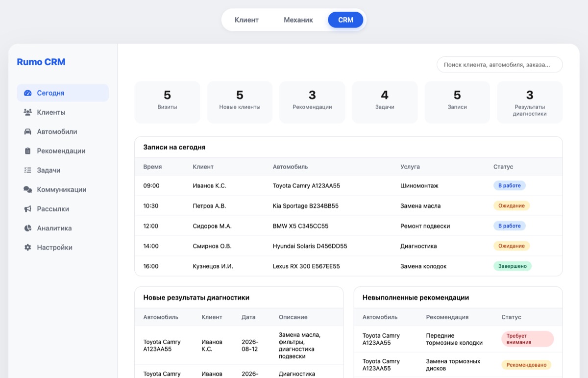Click the Коммуникации chat bubbles icon
The image size is (588, 378).
(27, 190)
